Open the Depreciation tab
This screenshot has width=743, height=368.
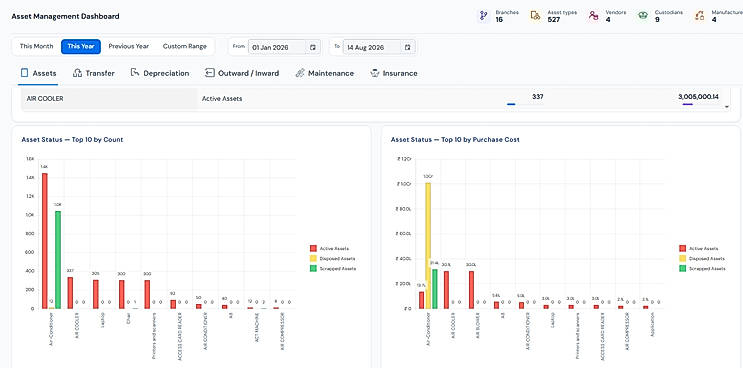point(160,73)
